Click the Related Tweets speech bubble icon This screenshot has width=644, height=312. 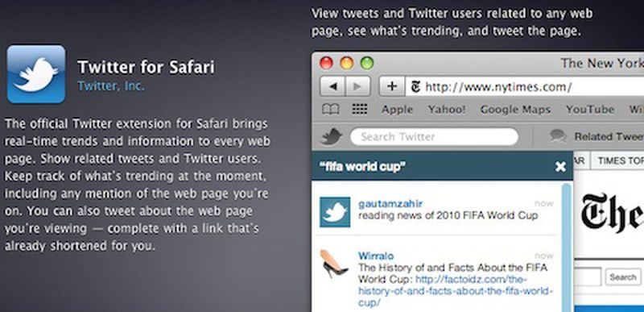tap(559, 136)
